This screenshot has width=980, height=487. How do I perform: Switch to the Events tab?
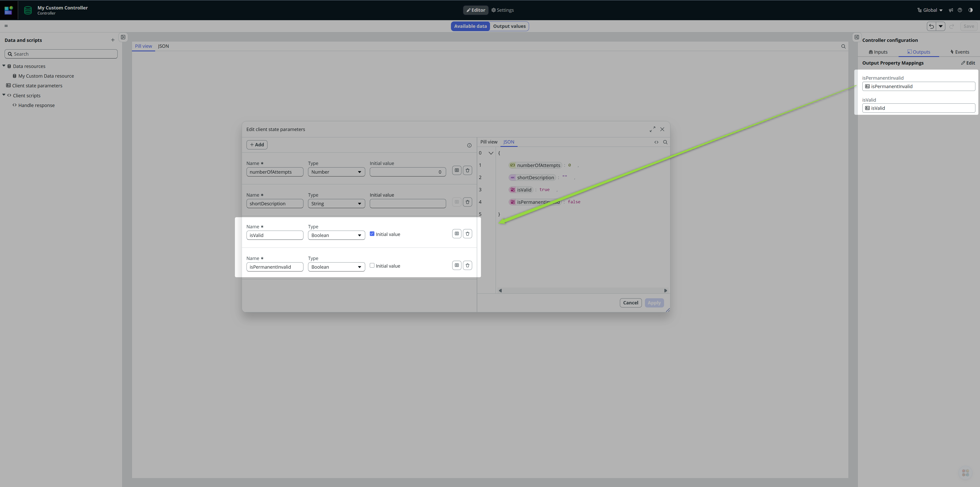[x=960, y=52]
